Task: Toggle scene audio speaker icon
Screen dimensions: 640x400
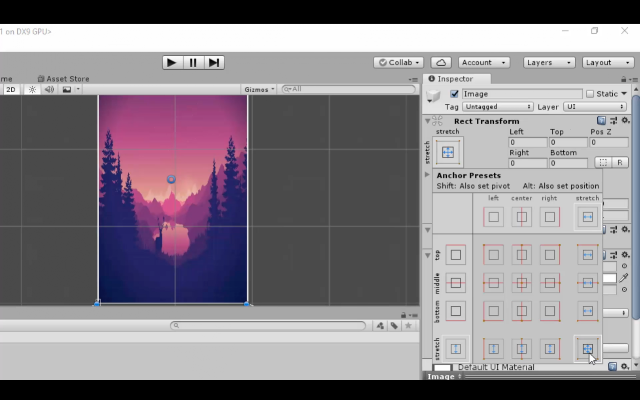Action: [49, 89]
